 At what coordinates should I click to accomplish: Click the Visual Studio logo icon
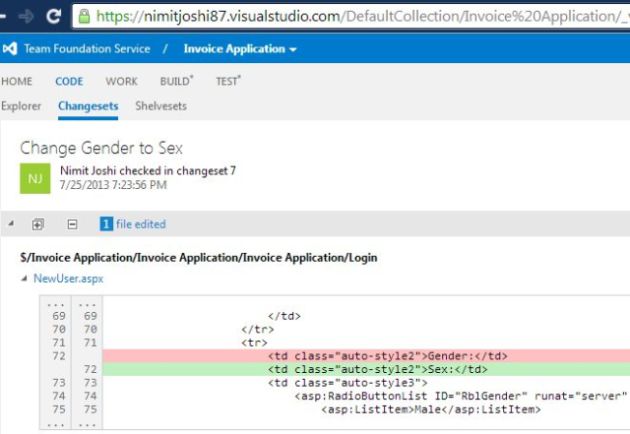point(10,49)
